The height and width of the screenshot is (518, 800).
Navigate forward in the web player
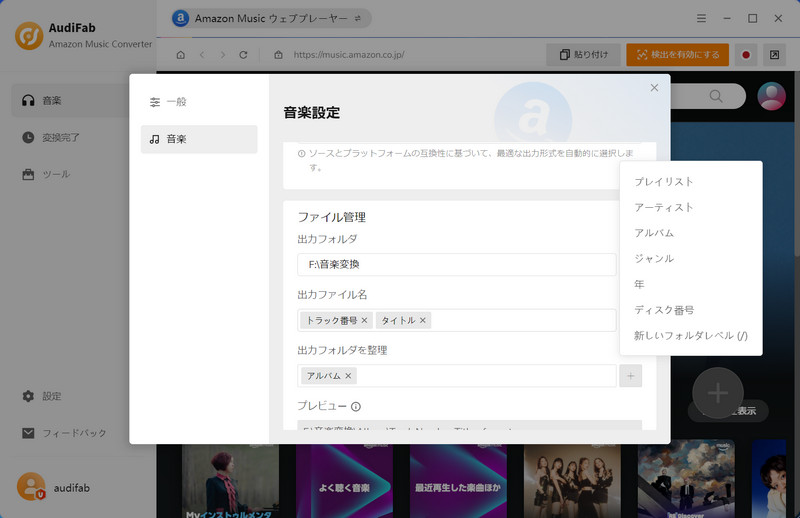pyautogui.click(x=222, y=55)
